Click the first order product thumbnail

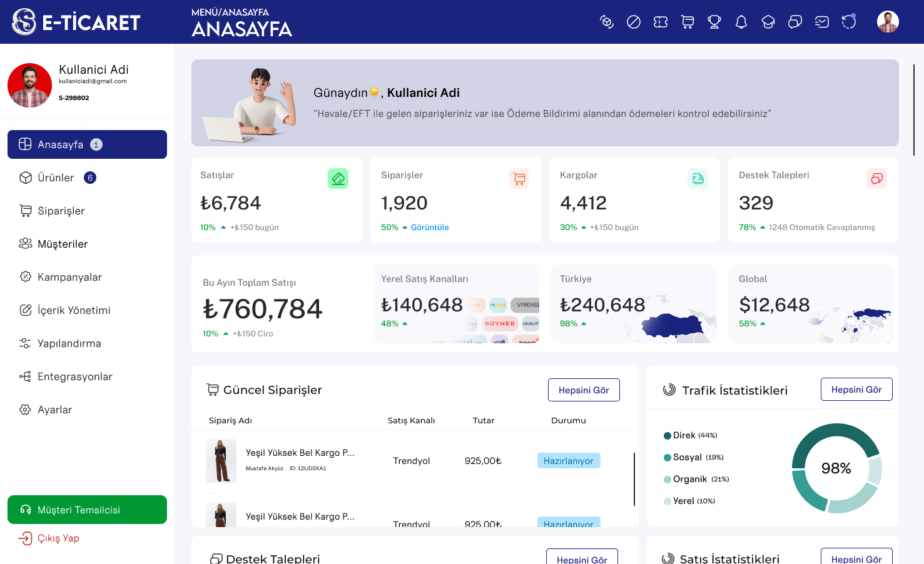pos(221,461)
